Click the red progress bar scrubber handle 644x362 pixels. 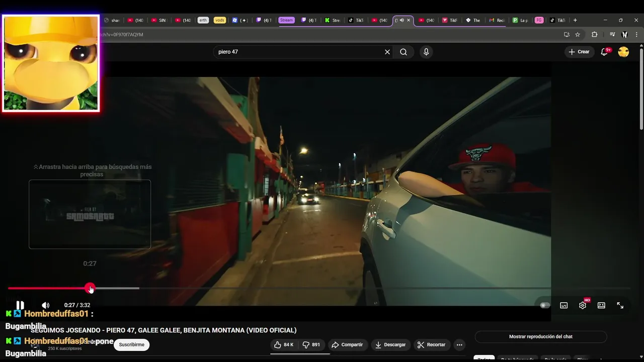click(x=90, y=288)
